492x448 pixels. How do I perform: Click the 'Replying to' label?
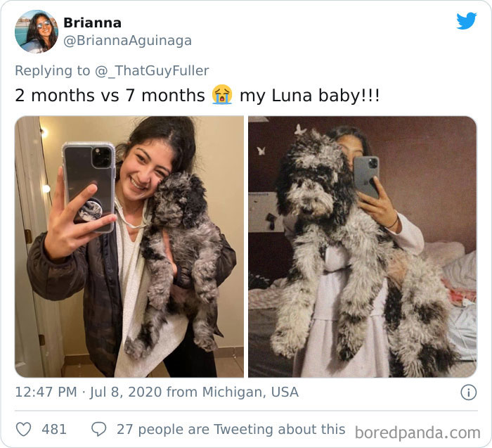tap(53, 70)
